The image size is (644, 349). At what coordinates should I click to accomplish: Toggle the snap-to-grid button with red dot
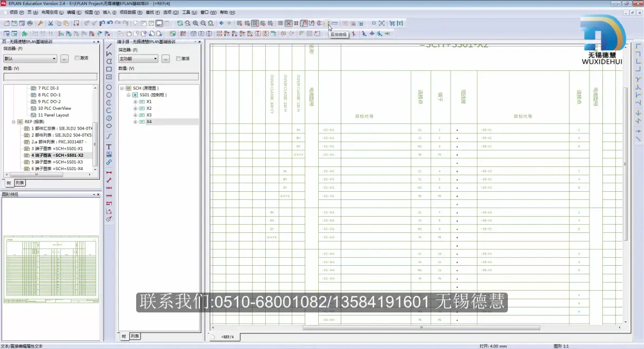tap(289, 23)
